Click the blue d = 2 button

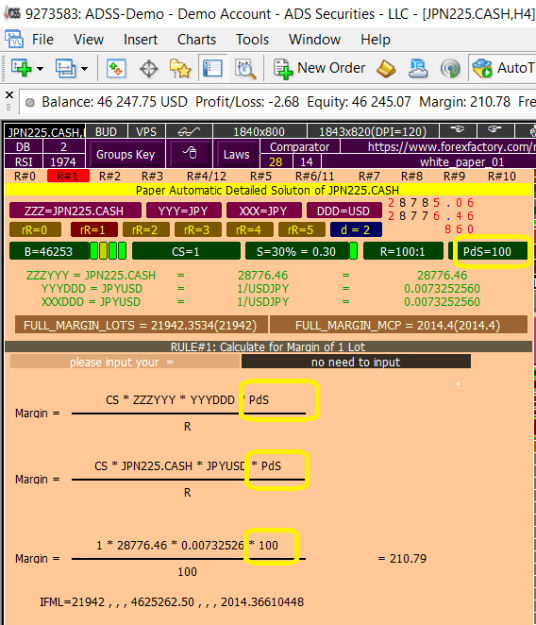(355, 230)
